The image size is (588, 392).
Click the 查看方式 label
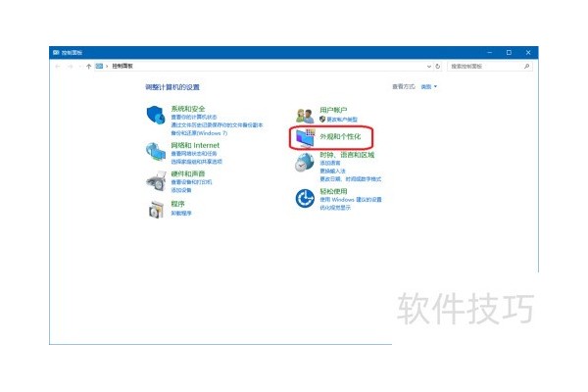pos(404,86)
